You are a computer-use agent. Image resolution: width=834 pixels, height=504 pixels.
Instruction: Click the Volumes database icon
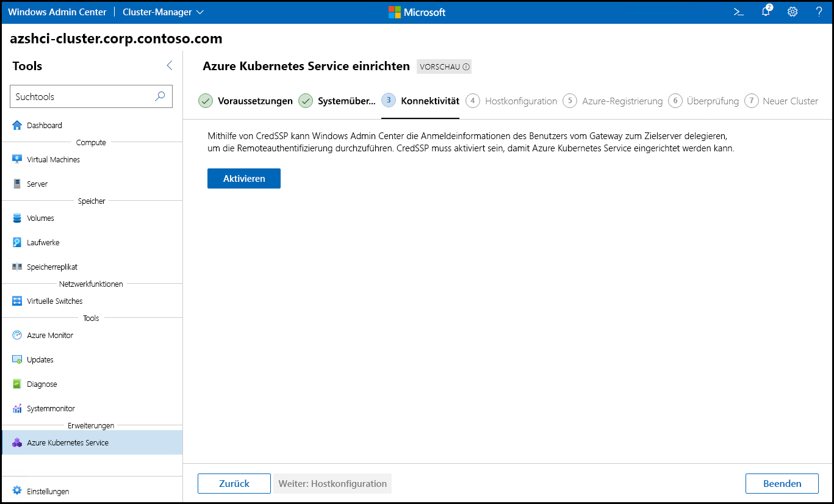coord(17,218)
